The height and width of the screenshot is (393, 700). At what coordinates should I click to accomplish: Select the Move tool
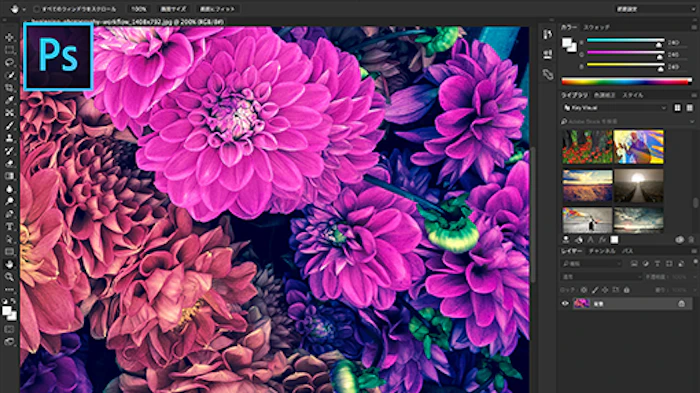(9, 38)
